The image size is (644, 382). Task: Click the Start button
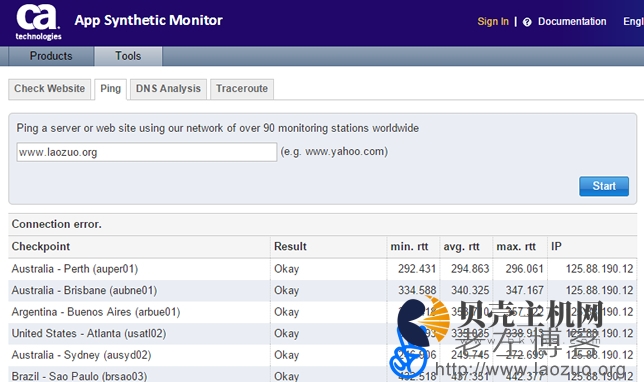(604, 186)
